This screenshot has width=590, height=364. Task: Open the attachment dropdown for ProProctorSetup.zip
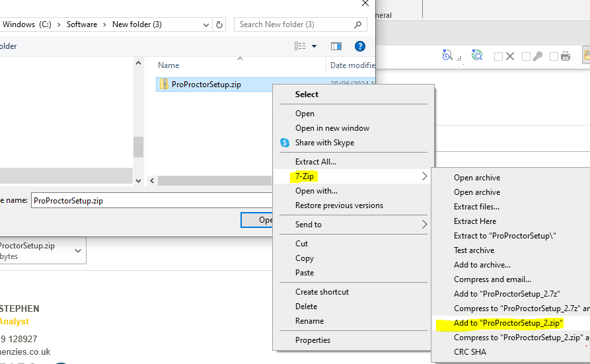click(x=79, y=251)
